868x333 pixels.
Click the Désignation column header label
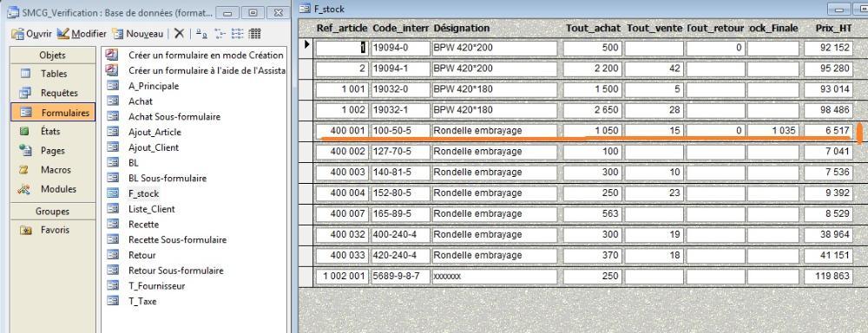coord(462,28)
